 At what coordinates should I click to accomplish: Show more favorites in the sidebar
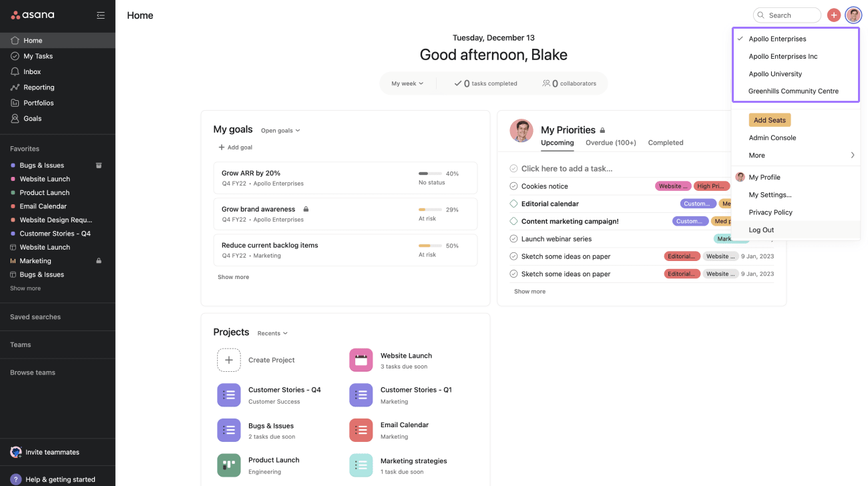tap(25, 288)
